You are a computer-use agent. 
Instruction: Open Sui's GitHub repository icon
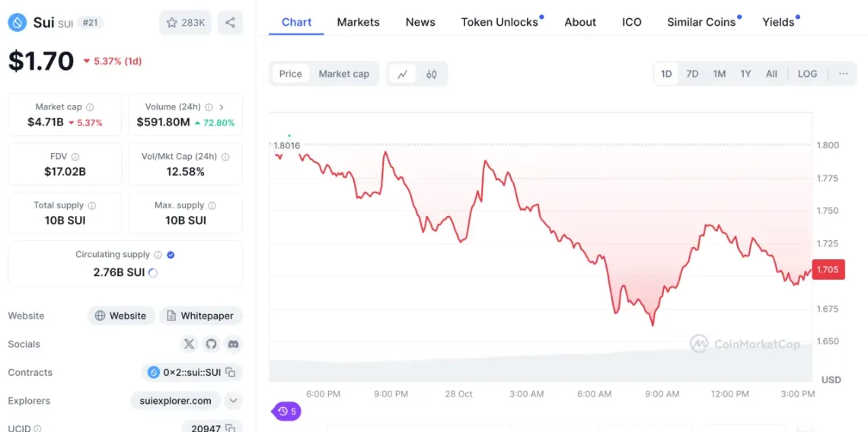[211, 344]
